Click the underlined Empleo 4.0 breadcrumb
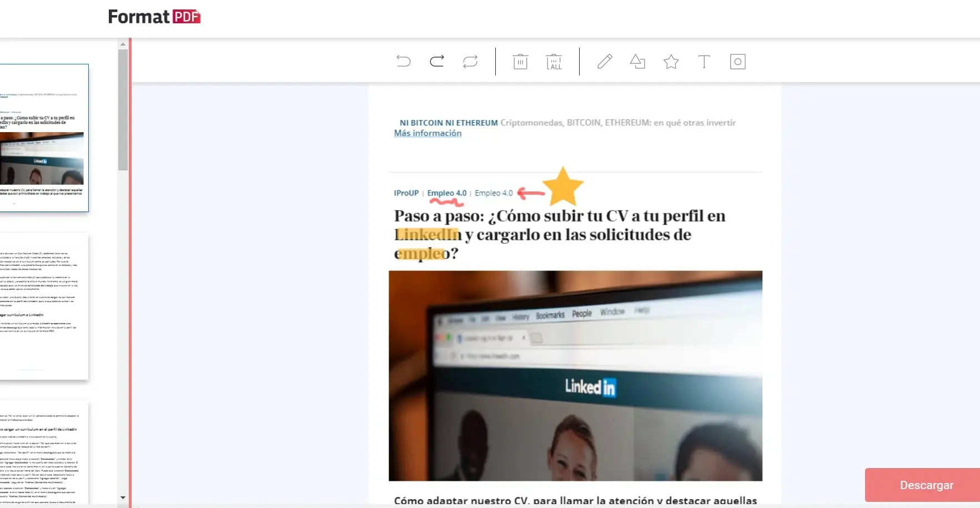The width and height of the screenshot is (980, 508). click(447, 193)
